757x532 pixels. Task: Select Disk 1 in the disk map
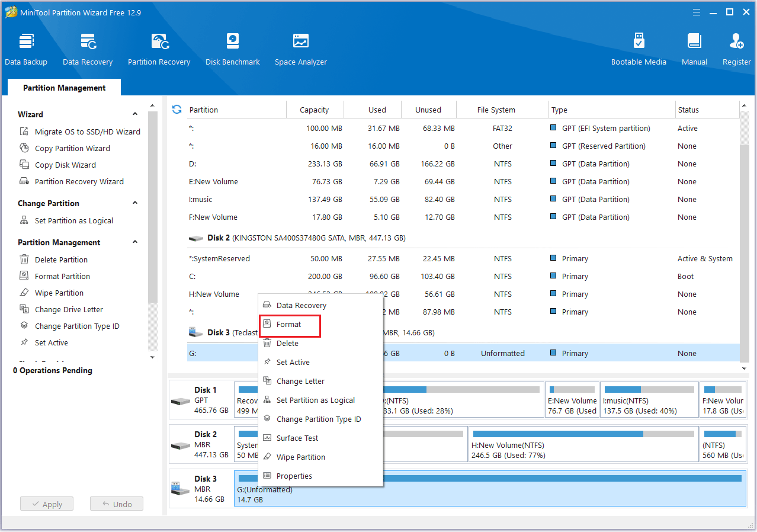201,400
